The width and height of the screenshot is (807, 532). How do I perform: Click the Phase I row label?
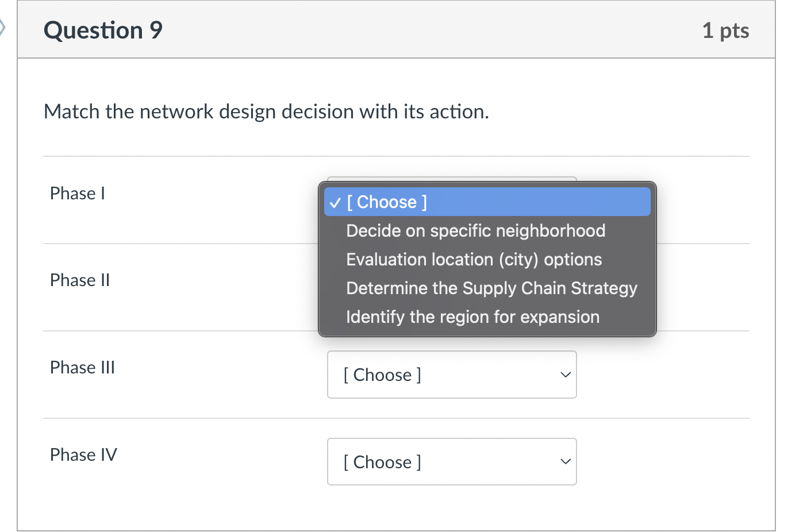pos(77,194)
